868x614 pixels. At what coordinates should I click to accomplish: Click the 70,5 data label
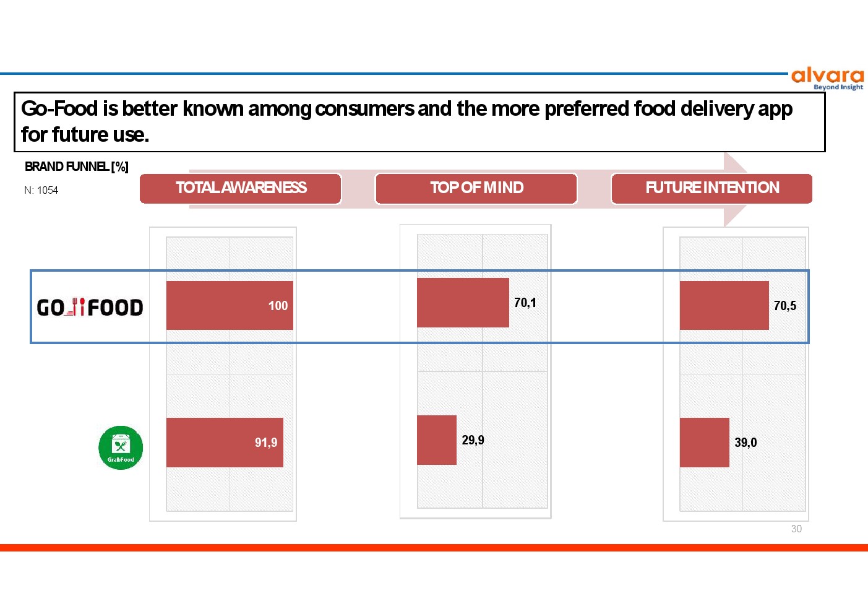click(784, 306)
